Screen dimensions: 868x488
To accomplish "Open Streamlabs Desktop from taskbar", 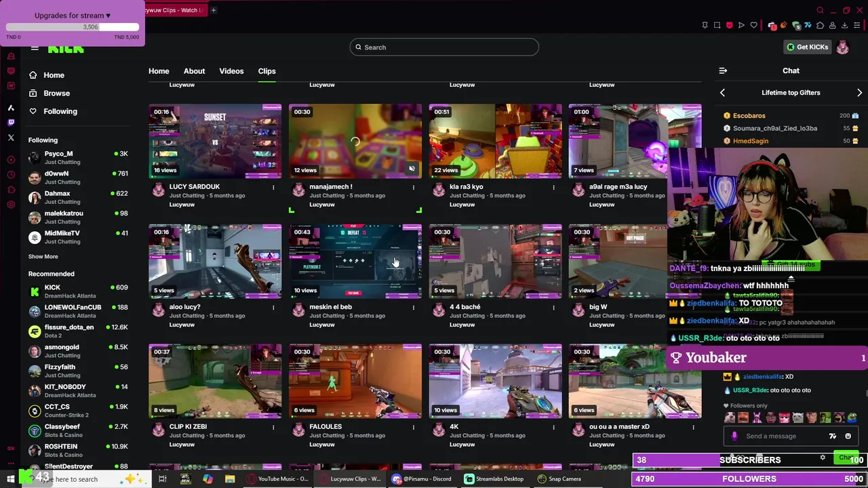I will pyautogui.click(x=494, y=479).
